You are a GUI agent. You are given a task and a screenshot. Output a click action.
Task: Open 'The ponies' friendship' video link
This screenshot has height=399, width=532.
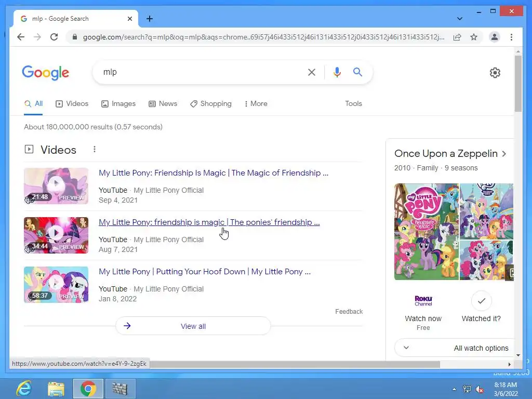coord(209,222)
